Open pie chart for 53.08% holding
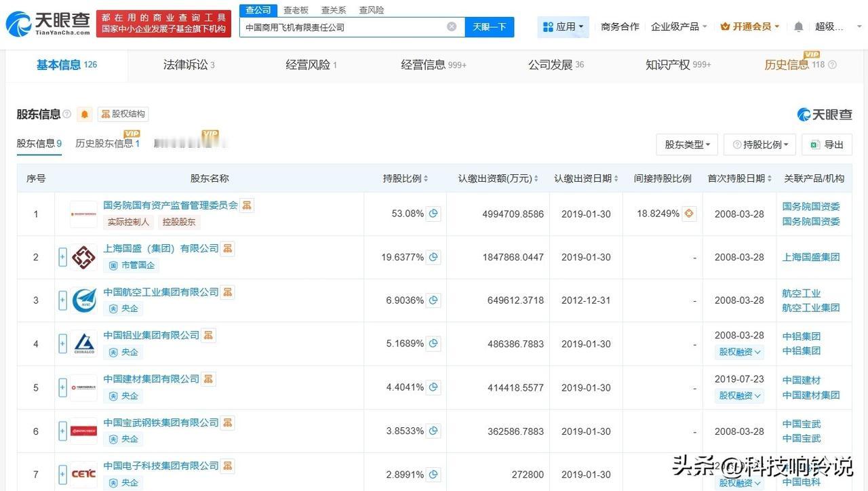868x491 pixels. point(433,214)
